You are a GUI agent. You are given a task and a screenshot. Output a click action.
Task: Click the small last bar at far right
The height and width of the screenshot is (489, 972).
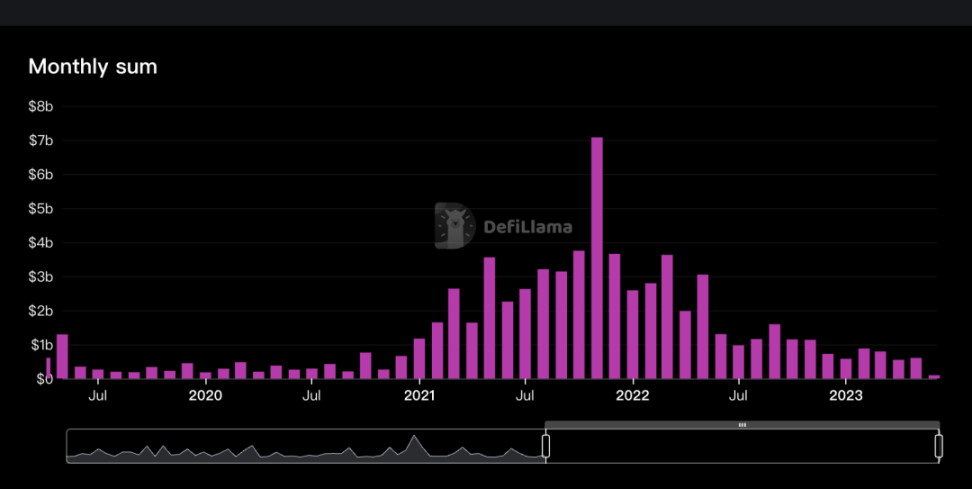point(934,377)
